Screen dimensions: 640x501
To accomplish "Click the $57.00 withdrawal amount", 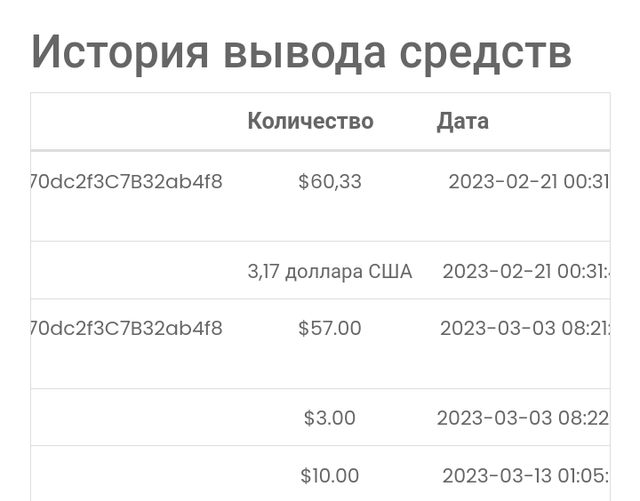I will 330,328.
